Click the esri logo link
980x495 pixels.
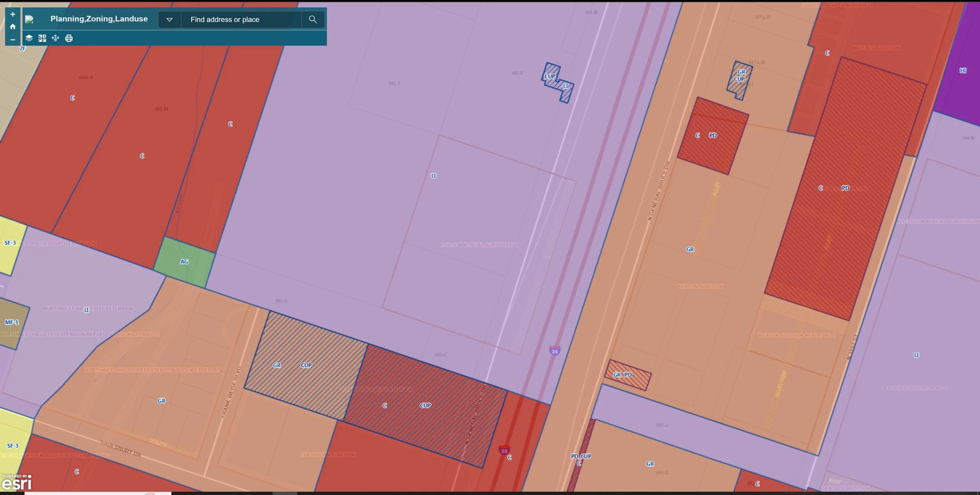click(16, 483)
